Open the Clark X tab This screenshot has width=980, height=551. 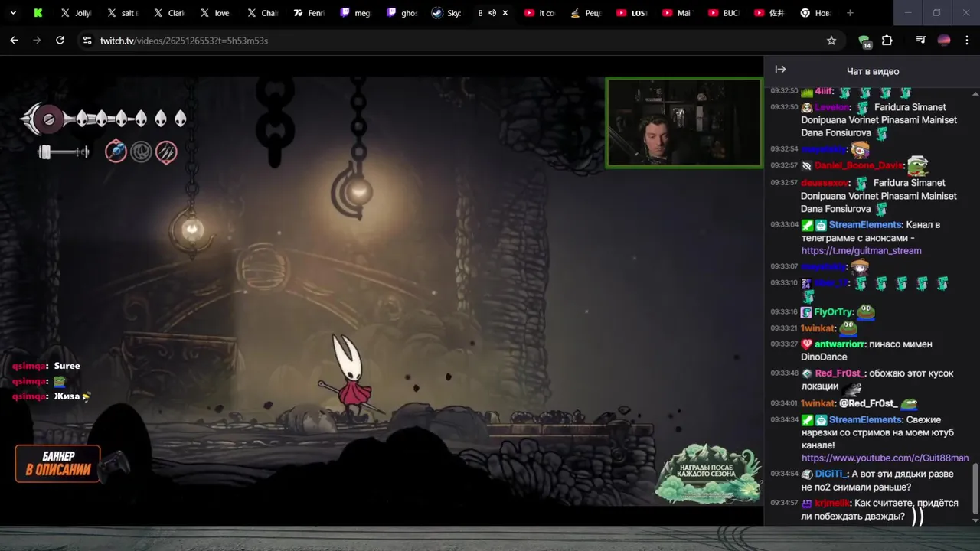[x=169, y=13]
